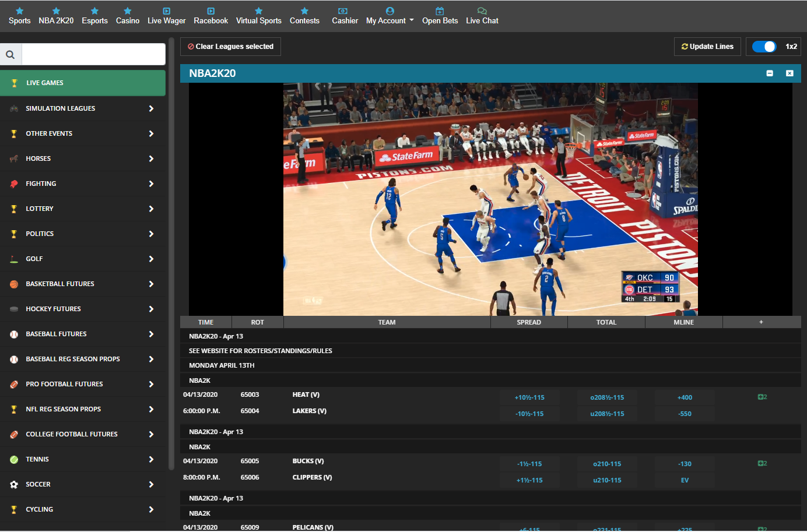Expand NFL Reg Season Props chevron
The image size is (807, 532).
point(151,409)
